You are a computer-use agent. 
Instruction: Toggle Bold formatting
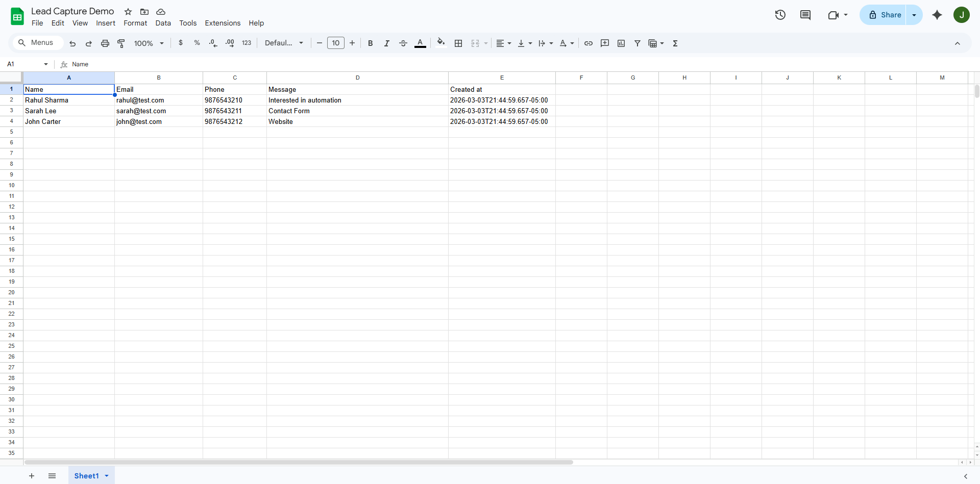[x=371, y=43]
